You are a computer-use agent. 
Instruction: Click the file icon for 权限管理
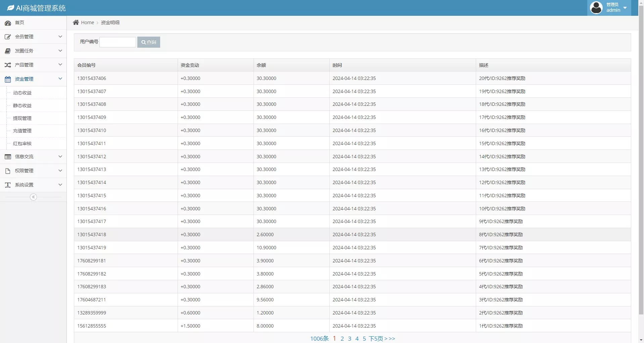pos(8,171)
